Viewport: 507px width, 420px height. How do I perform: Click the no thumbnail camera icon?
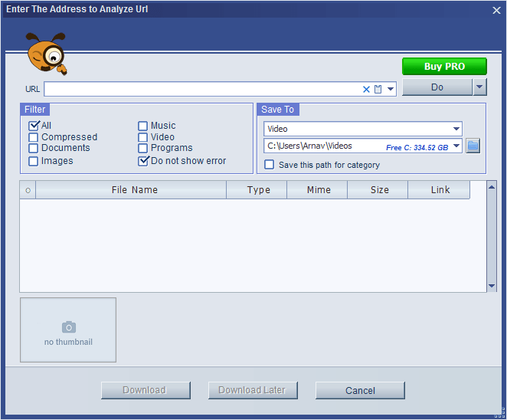click(69, 327)
